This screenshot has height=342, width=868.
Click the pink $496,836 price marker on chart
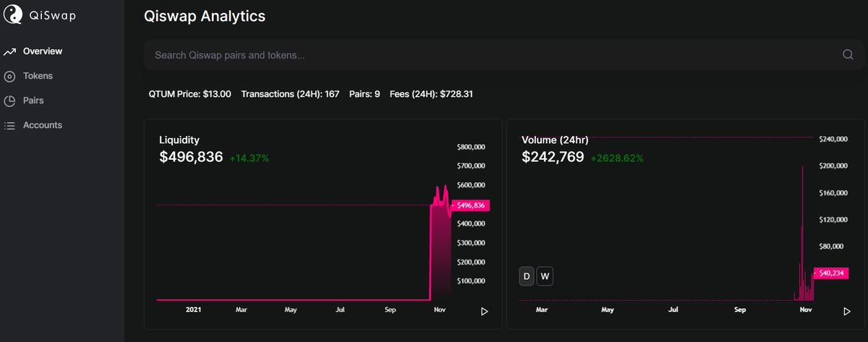click(x=470, y=205)
